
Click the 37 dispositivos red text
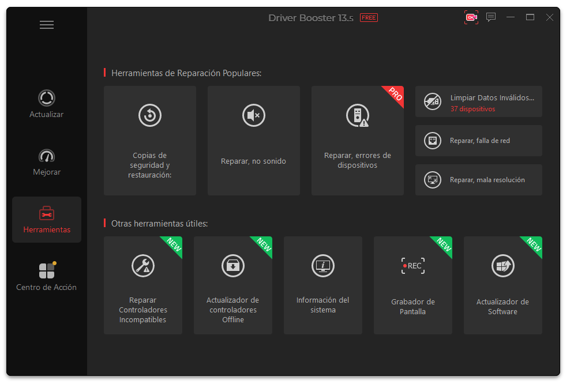pos(472,109)
